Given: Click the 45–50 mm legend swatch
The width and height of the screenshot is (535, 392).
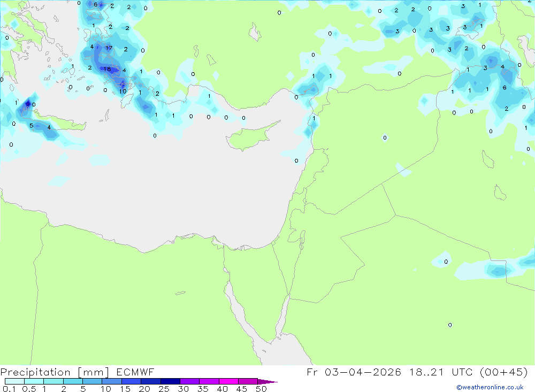Looking at the screenshot, I should [248, 381].
